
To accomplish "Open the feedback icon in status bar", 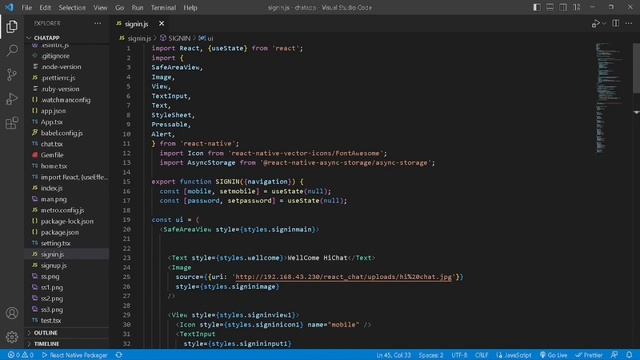I will [x=614, y=355].
